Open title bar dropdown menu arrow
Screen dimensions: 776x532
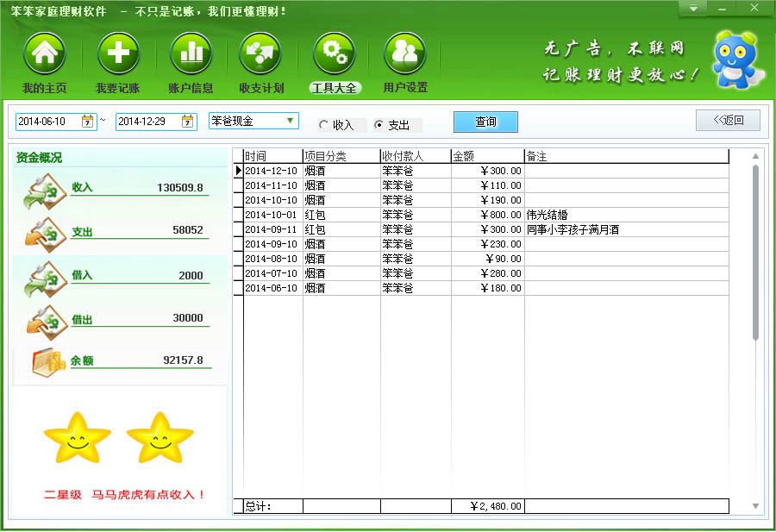click(692, 9)
